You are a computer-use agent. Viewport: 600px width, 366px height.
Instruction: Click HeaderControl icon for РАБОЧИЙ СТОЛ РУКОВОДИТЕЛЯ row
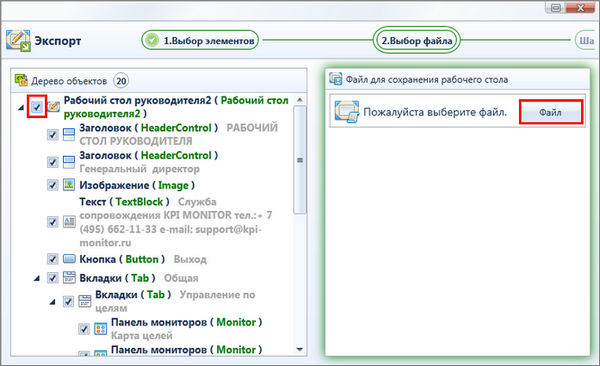[69, 134]
